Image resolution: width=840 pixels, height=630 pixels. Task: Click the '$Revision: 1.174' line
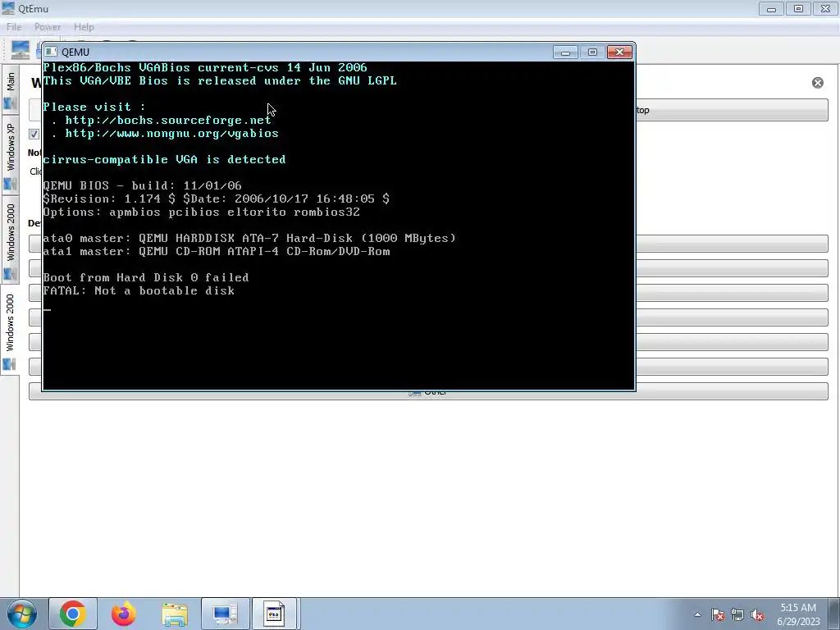click(217, 199)
